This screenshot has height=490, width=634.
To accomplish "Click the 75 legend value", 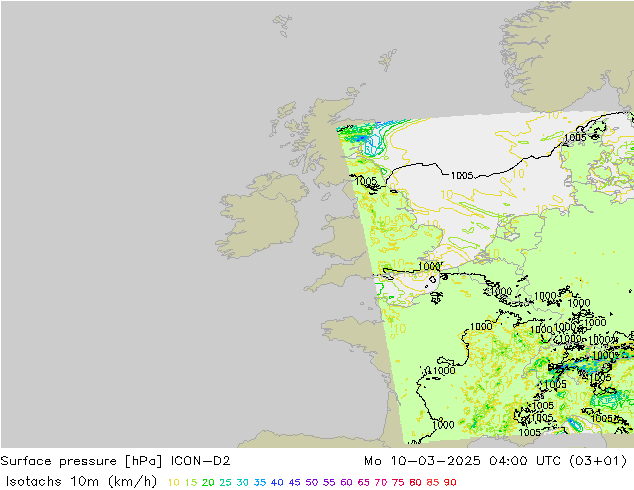I will point(398,482).
